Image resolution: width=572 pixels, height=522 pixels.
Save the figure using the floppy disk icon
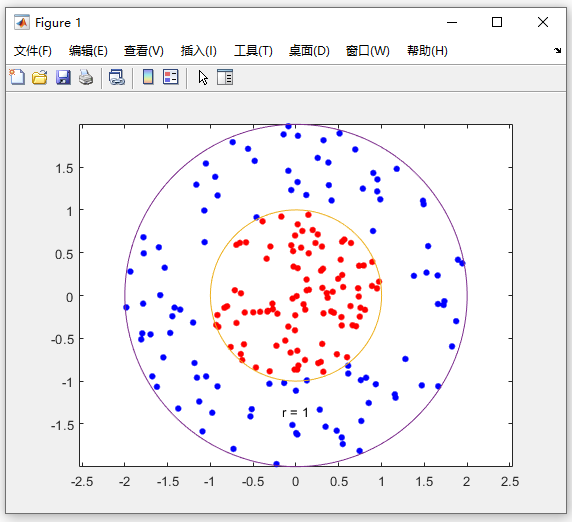click(63, 77)
